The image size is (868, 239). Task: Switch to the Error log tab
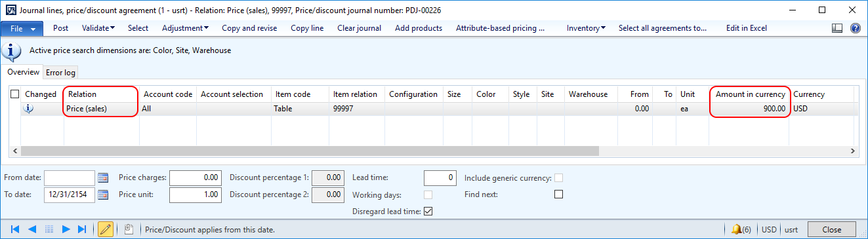pos(61,73)
